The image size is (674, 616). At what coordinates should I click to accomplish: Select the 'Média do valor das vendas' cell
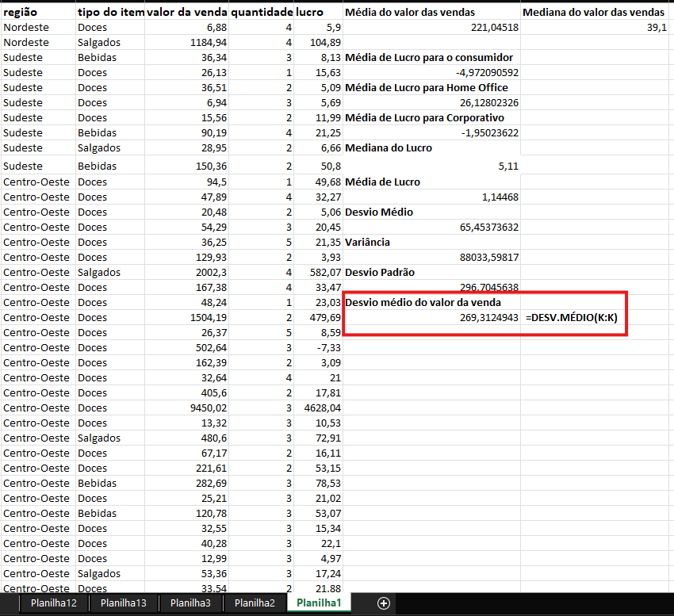tap(431, 12)
